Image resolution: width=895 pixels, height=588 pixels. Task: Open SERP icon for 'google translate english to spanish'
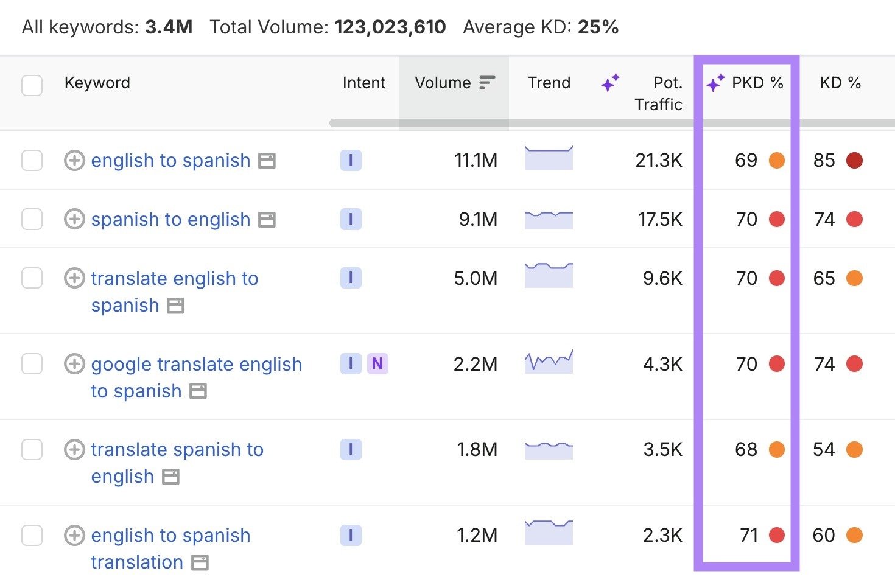(x=198, y=391)
